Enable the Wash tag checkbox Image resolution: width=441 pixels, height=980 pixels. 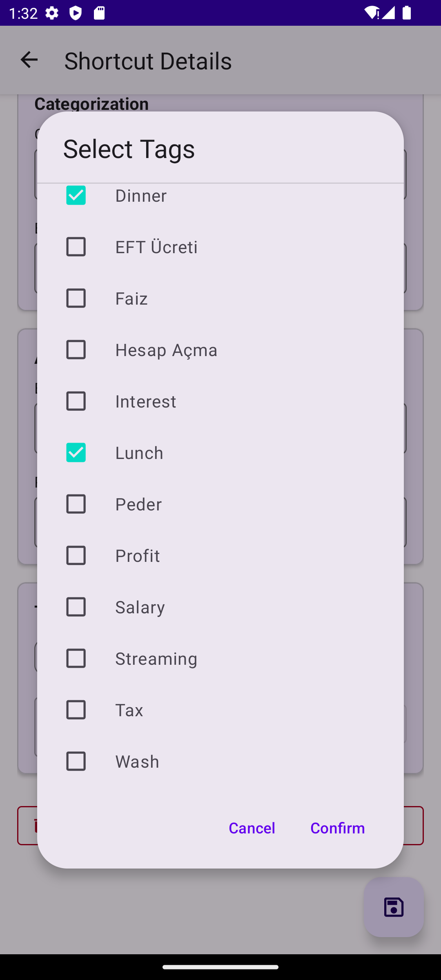(x=76, y=761)
